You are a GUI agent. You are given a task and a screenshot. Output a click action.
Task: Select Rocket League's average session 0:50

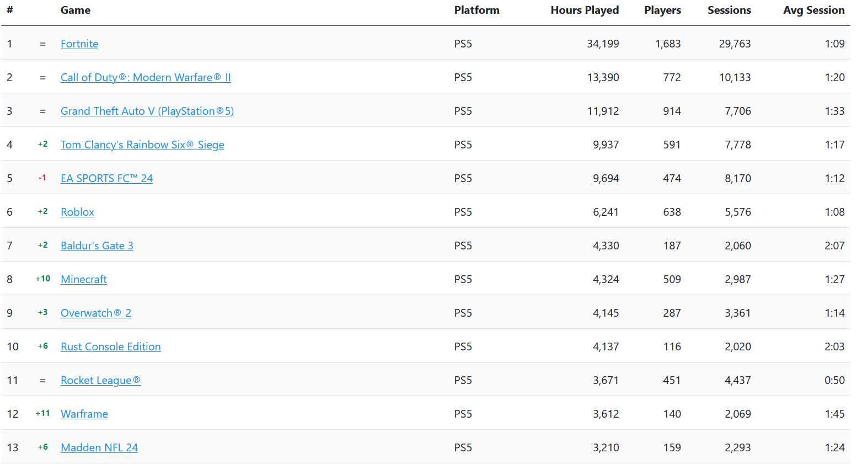pos(834,380)
